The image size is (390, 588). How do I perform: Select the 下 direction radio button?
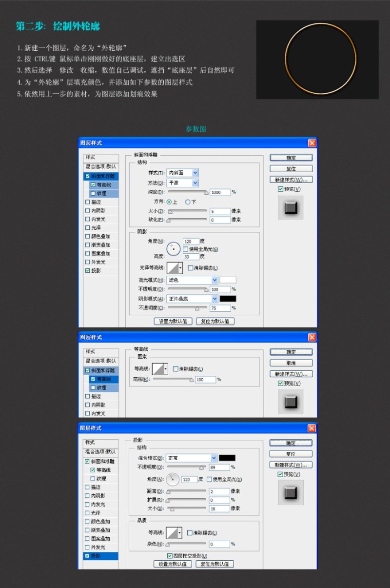[x=188, y=202]
